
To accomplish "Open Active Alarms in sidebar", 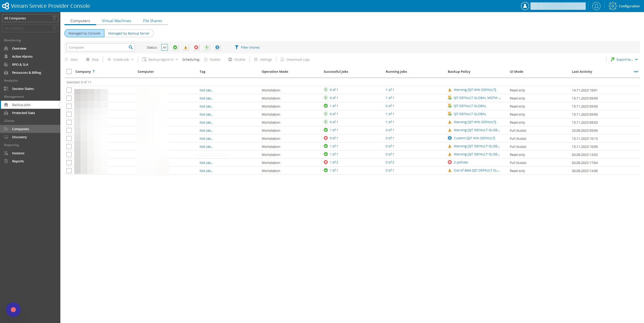I will (x=22, y=56).
